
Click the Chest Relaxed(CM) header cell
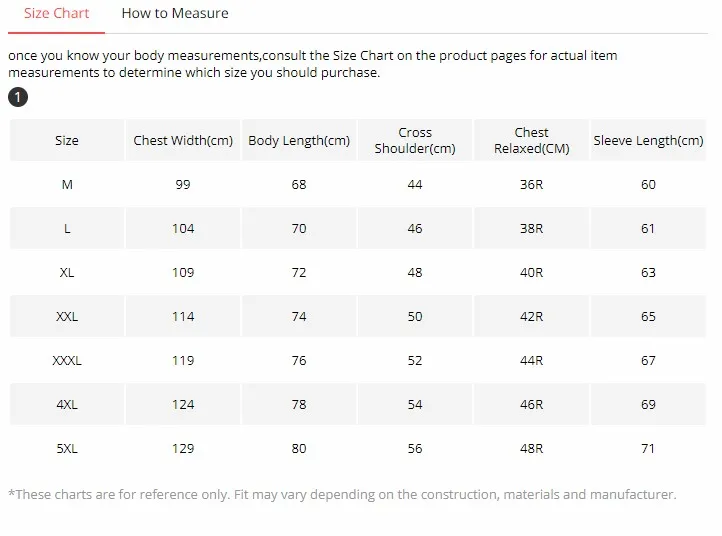pyautogui.click(x=531, y=141)
